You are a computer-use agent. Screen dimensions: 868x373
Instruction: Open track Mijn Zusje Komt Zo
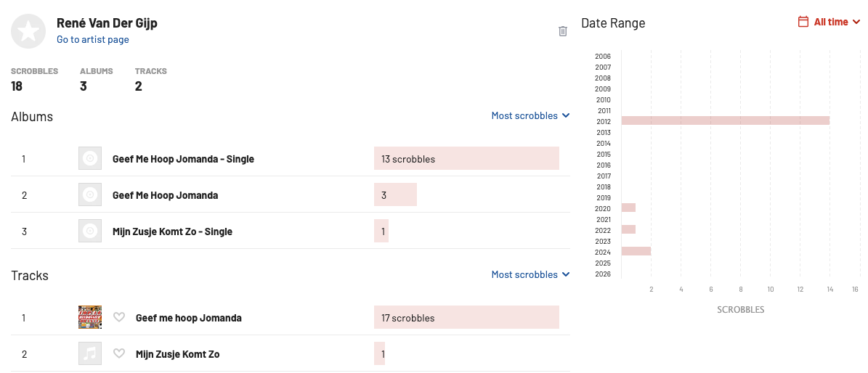[x=178, y=353]
